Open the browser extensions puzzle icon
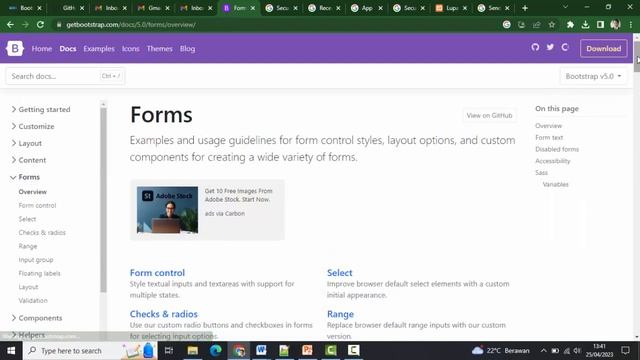Image resolution: width=640 pixels, height=360 pixels. click(570, 24)
